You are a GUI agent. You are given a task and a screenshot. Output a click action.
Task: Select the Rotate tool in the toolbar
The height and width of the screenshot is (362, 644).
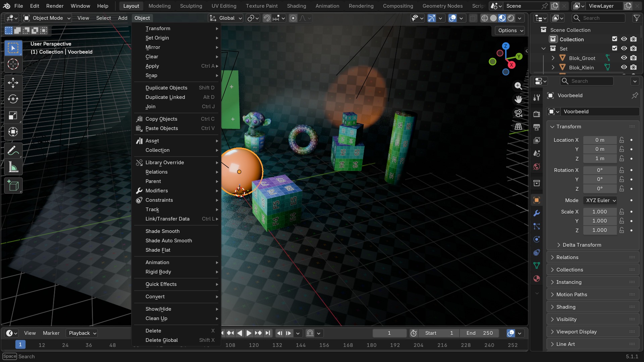[13, 99]
